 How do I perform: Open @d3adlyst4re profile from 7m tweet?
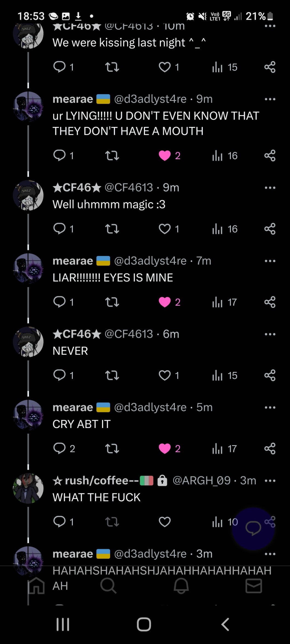pos(150,261)
